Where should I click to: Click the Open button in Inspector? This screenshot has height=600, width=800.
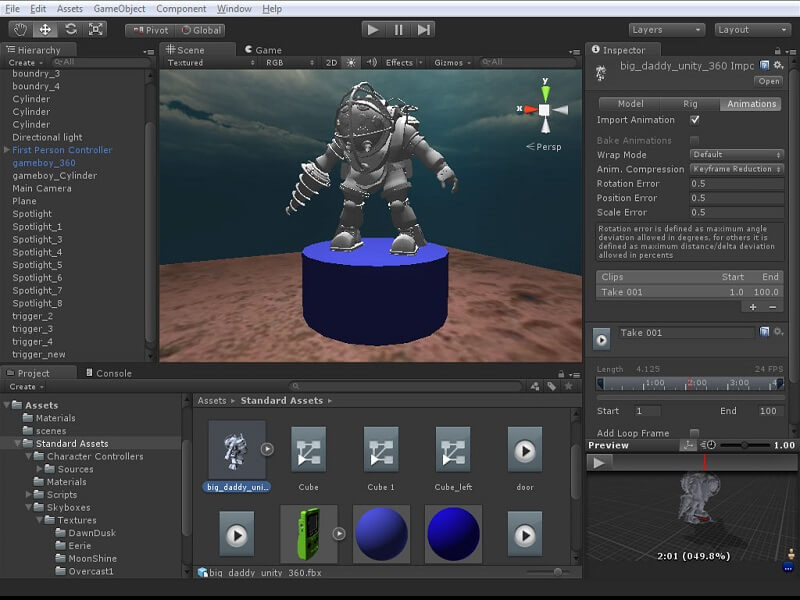769,81
